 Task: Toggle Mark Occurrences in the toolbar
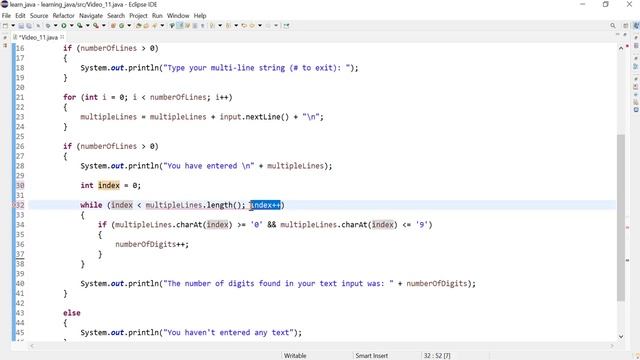tap(180, 25)
